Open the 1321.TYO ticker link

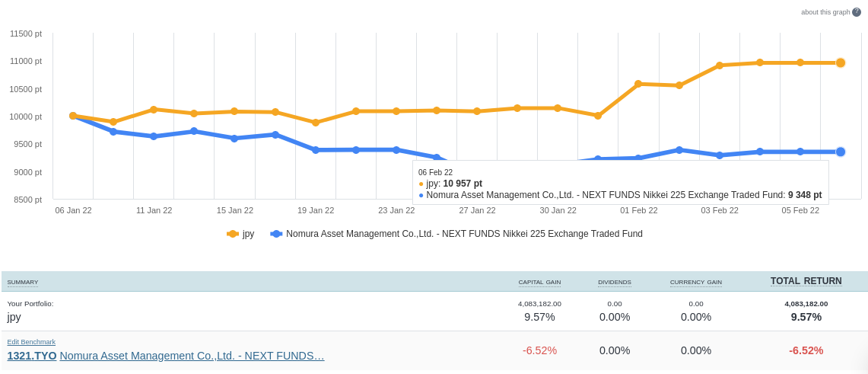[32, 356]
